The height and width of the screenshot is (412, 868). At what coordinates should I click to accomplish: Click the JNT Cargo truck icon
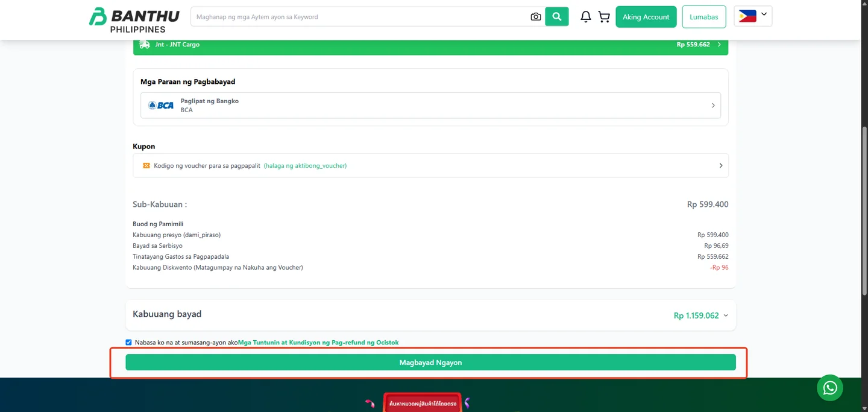tap(145, 45)
